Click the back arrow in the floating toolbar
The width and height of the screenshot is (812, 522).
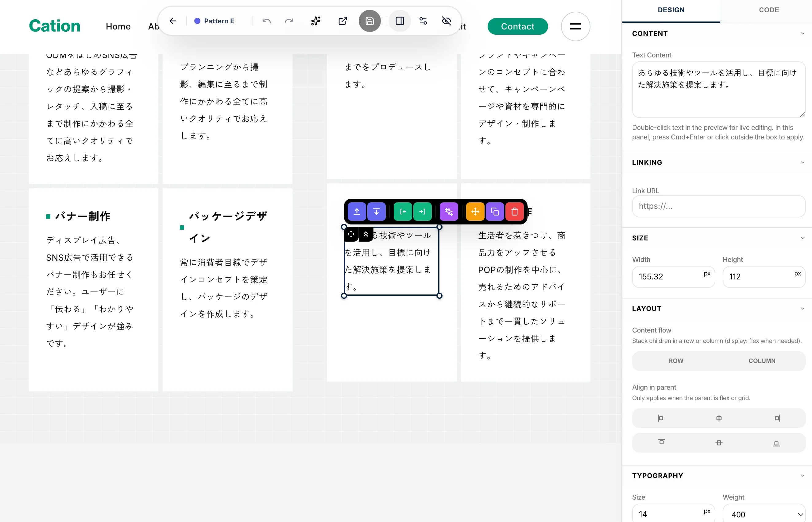click(173, 21)
